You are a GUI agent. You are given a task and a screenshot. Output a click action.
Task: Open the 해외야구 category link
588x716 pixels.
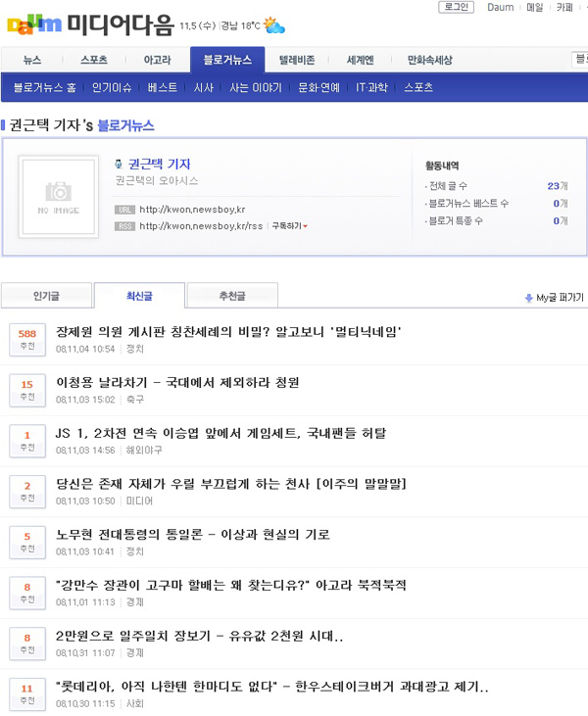(x=144, y=451)
